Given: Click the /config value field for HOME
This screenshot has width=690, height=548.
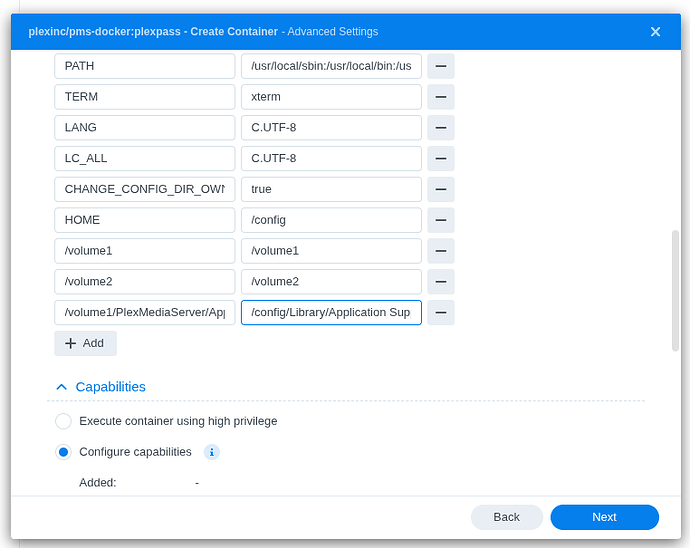Looking at the screenshot, I should click(x=331, y=220).
